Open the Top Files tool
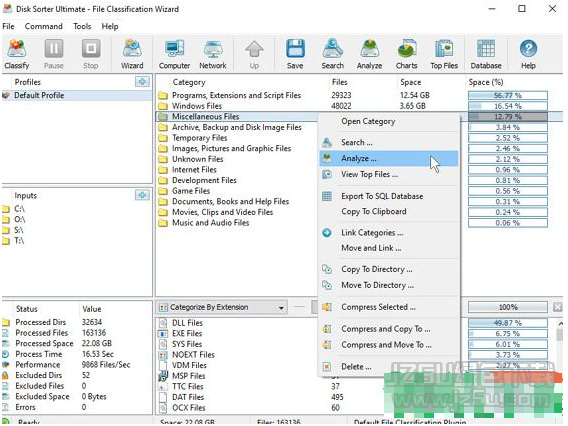This screenshot has width=568, height=426. (x=444, y=54)
